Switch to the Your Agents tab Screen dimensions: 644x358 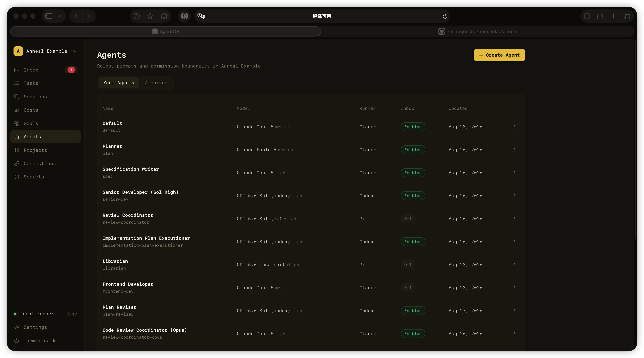(119, 83)
